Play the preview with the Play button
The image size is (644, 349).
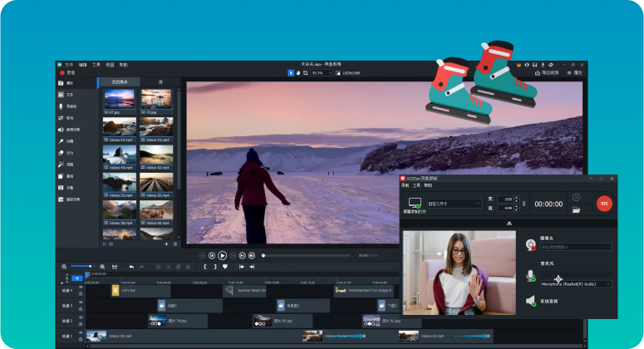[222, 255]
